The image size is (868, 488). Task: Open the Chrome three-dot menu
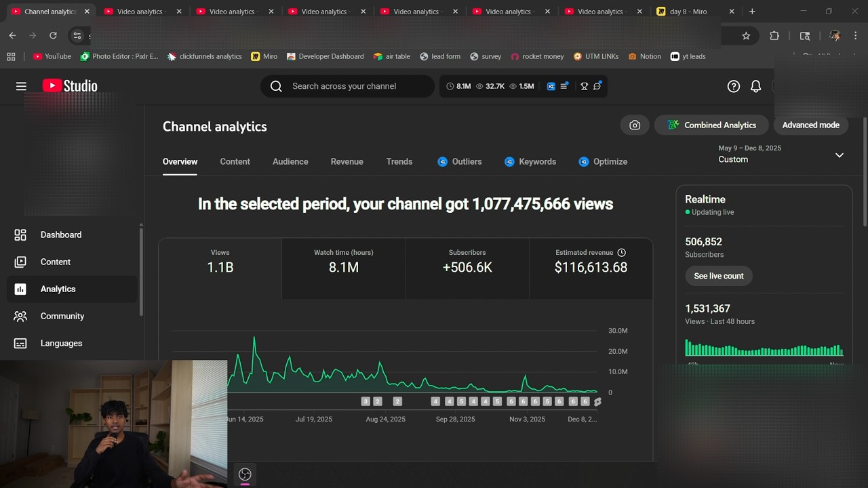click(856, 35)
